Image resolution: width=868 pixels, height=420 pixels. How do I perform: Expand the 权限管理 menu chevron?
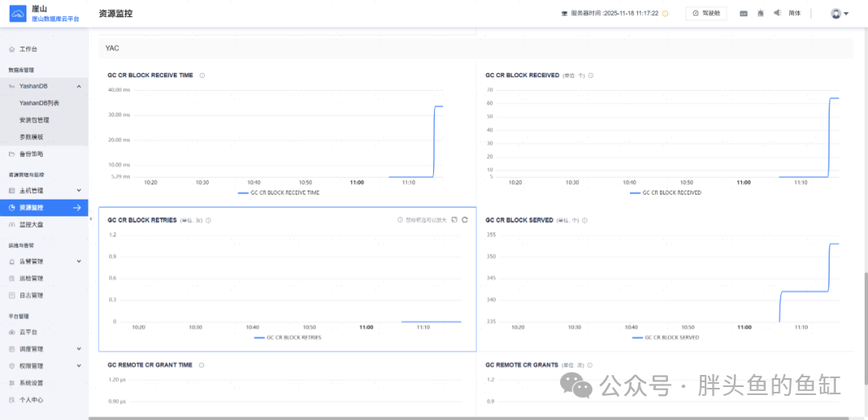(x=79, y=366)
